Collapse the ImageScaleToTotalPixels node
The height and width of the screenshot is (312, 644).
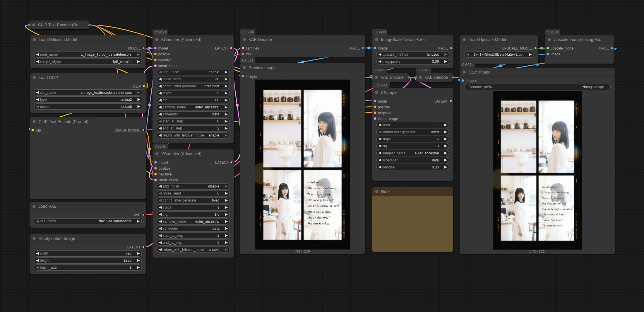[x=376, y=40]
